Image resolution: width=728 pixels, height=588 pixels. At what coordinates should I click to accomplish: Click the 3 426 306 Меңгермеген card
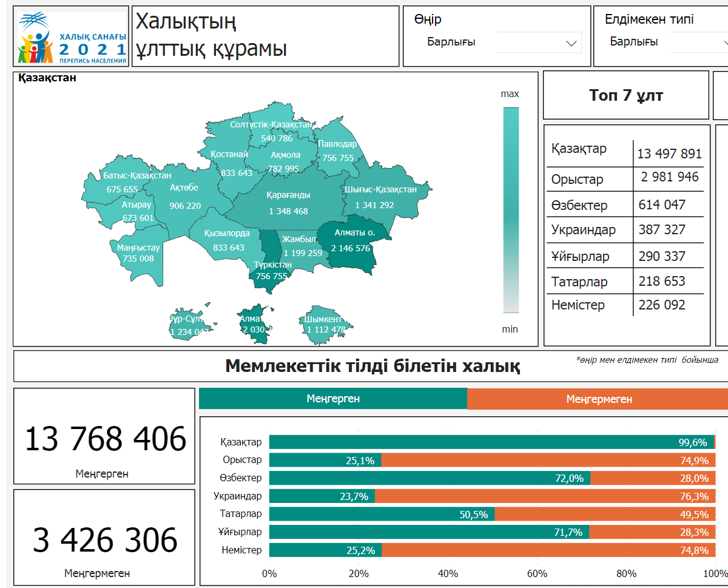click(104, 538)
